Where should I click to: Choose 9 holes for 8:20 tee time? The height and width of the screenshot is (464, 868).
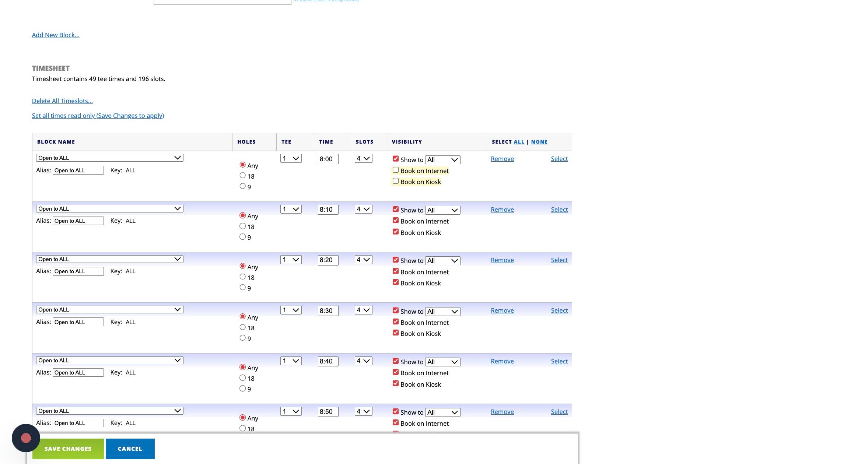pos(242,287)
